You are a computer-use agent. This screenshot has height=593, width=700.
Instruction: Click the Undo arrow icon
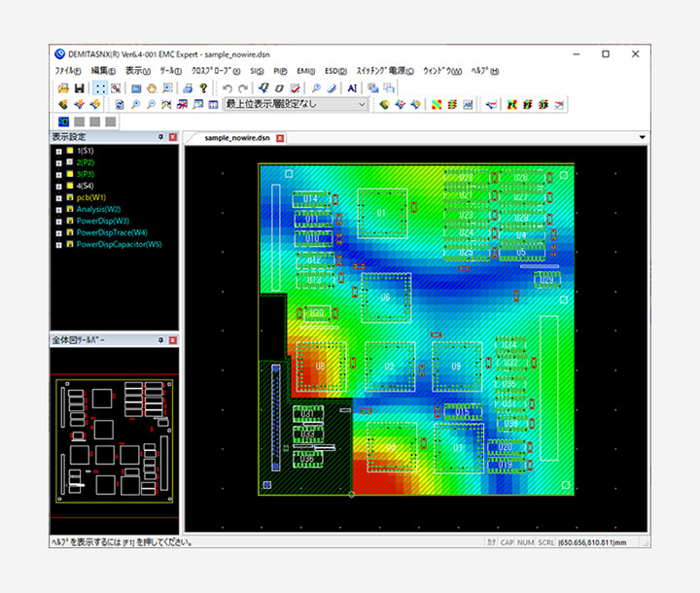pyautogui.click(x=227, y=87)
